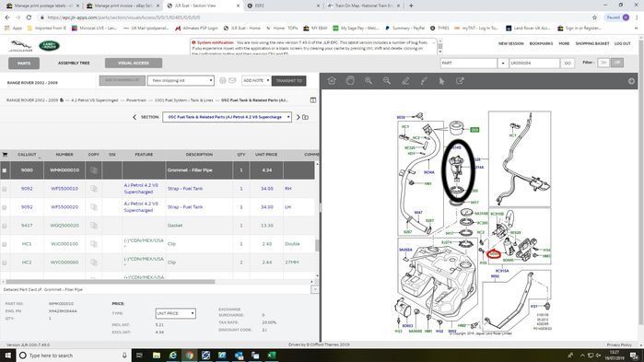
Task: Check the box for HC1 Clip row
Action: coord(4,244)
